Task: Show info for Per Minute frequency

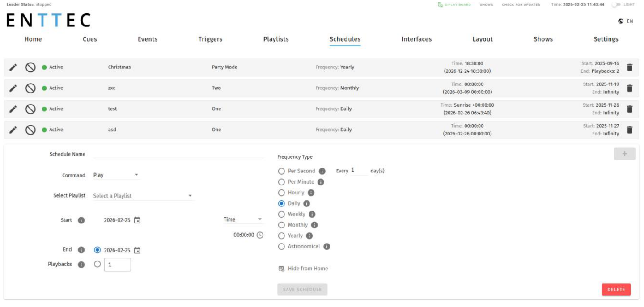Action: [321, 182]
